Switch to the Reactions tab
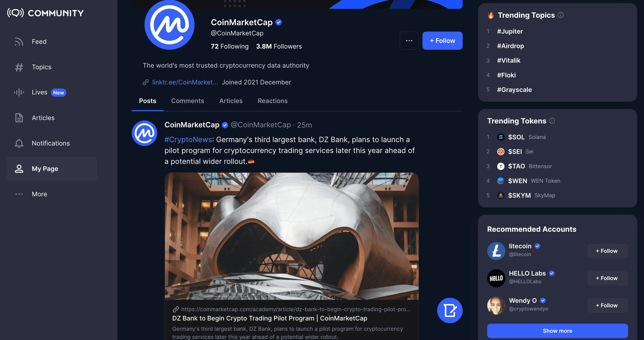This screenshot has width=644, height=340. (272, 101)
